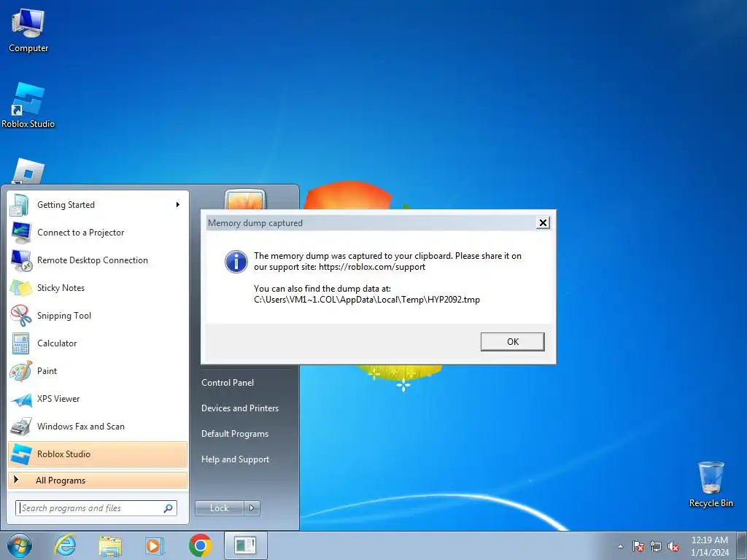Click the muted volume tray icon
This screenshot has height=560, width=747.
pos(673,546)
